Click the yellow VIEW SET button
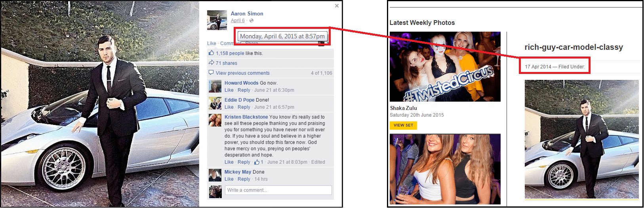644x208 pixels. coord(403,125)
